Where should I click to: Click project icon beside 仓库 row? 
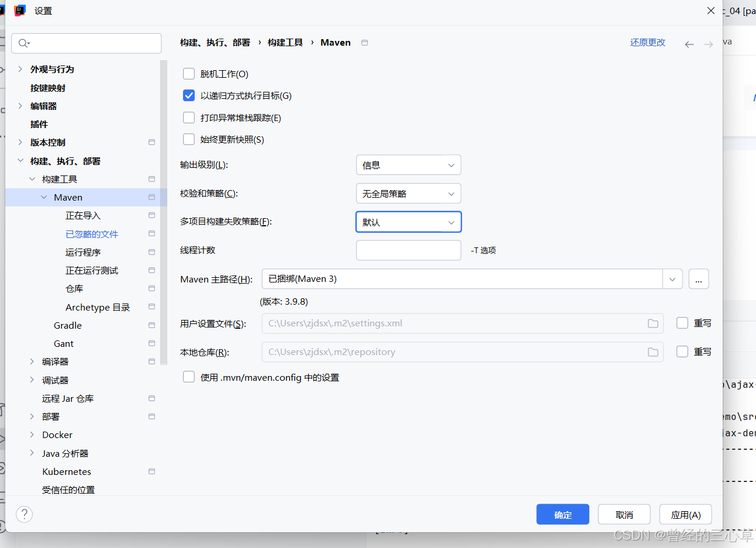click(x=152, y=288)
